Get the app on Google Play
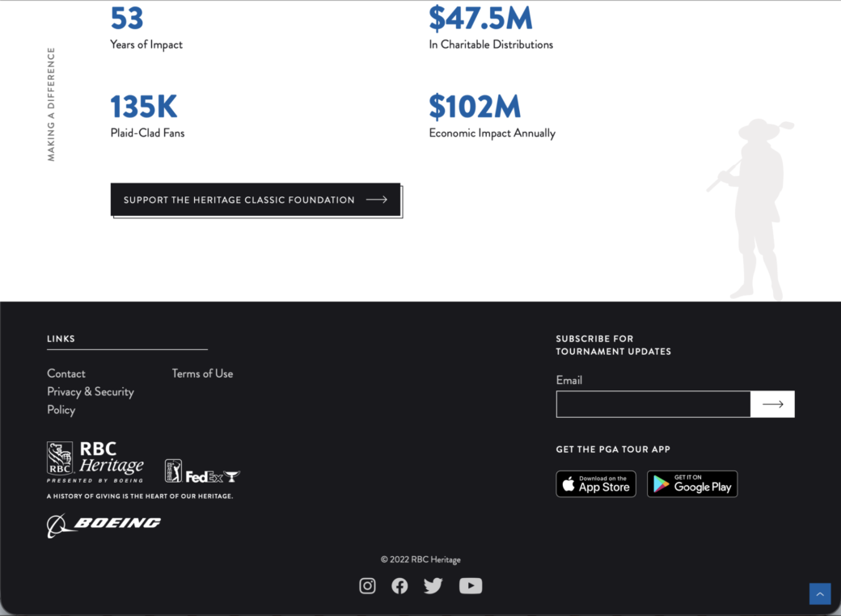 (x=692, y=484)
